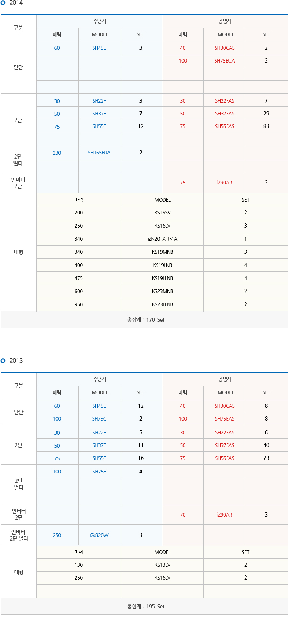The width and height of the screenshot is (288, 644).
Task: Click the 2014 section heading
Action: coord(16,3)
